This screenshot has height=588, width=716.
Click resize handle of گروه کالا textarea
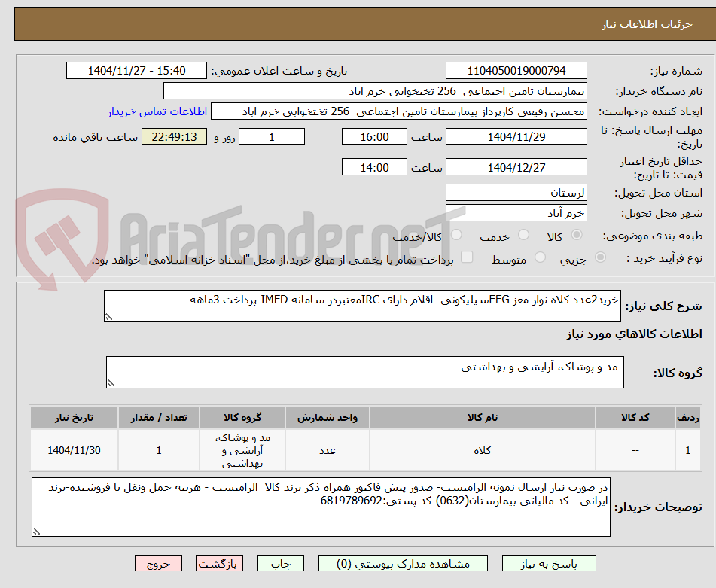(x=111, y=383)
